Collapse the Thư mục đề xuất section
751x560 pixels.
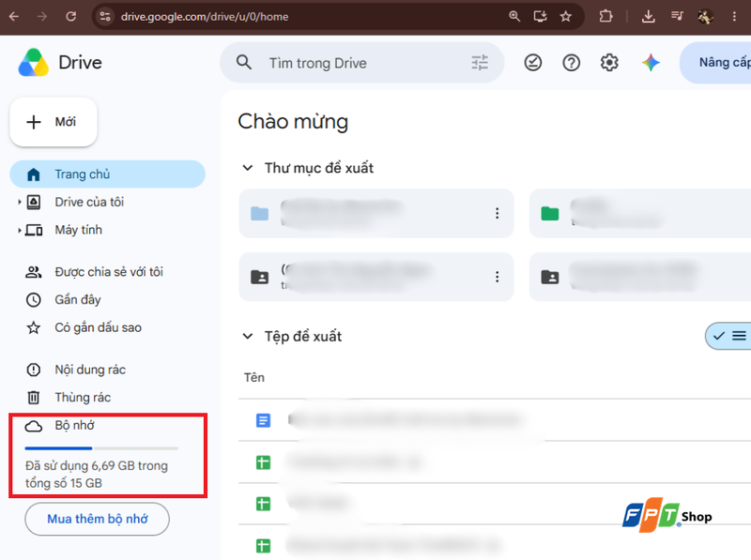[248, 168]
